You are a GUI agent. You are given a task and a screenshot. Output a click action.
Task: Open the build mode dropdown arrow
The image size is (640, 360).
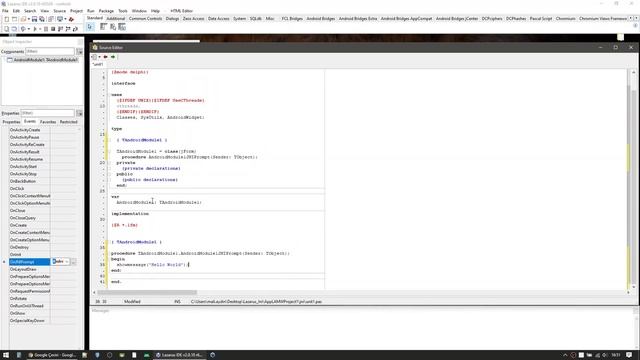coord(65,19)
